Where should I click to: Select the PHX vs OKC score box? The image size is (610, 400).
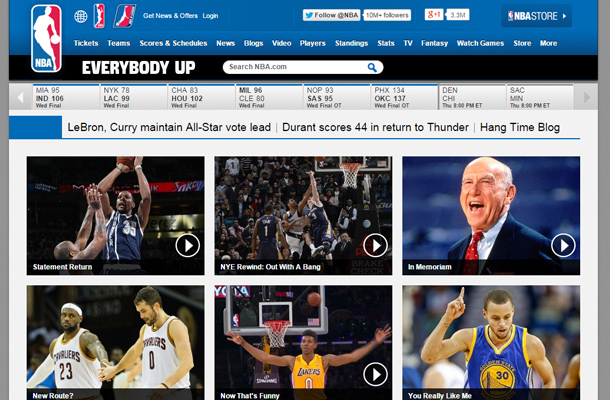pyautogui.click(x=403, y=97)
